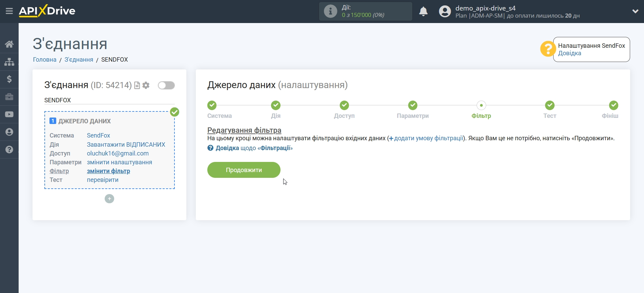The width and height of the screenshot is (644, 293).
Task: Click the plus add block button
Action: [109, 198]
